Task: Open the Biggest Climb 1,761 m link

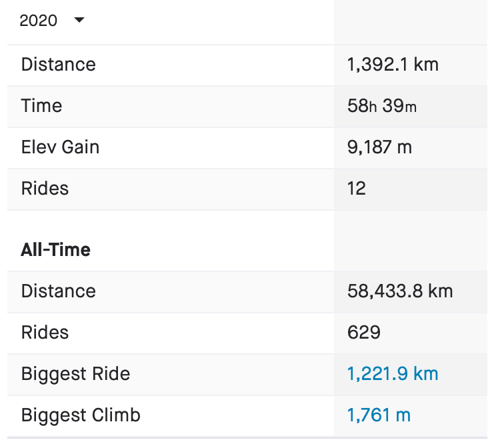Action: (x=379, y=415)
